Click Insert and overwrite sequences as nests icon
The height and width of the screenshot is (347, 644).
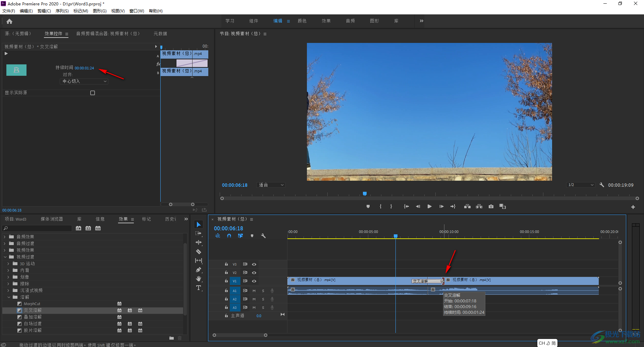(x=218, y=236)
